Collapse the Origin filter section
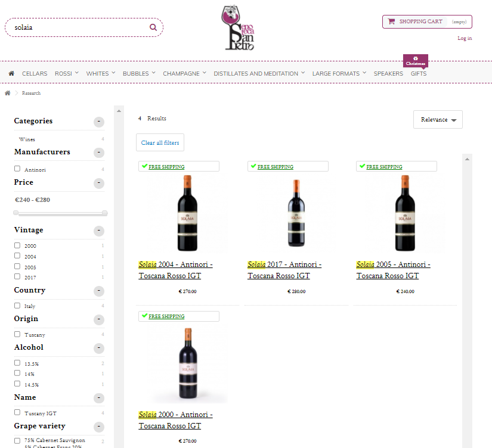The width and height of the screenshot is (492, 448). coord(99,319)
